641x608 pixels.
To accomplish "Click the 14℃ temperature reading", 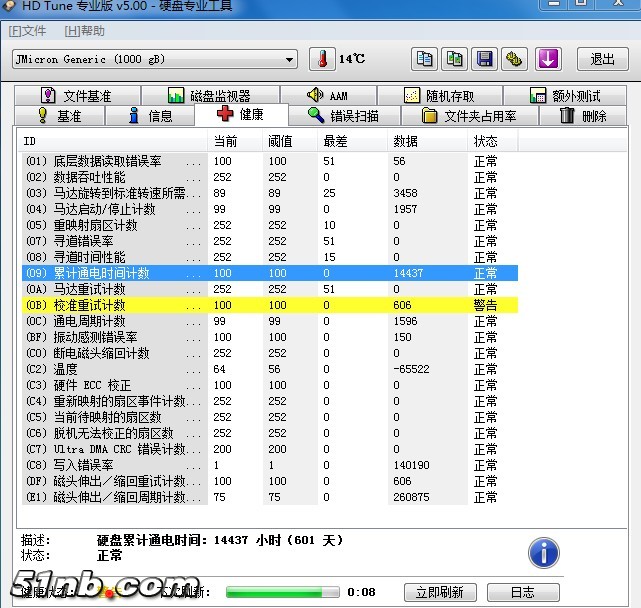I will tap(352, 59).
